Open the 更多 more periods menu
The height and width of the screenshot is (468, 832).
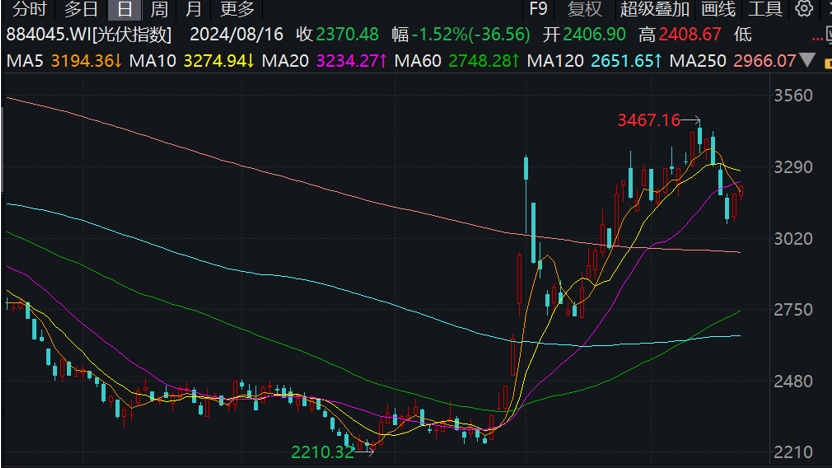[x=237, y=8]
